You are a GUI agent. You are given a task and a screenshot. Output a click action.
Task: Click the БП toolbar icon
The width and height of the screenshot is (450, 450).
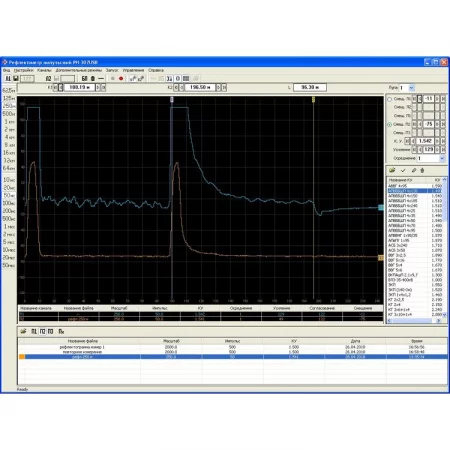click(84, 79)
